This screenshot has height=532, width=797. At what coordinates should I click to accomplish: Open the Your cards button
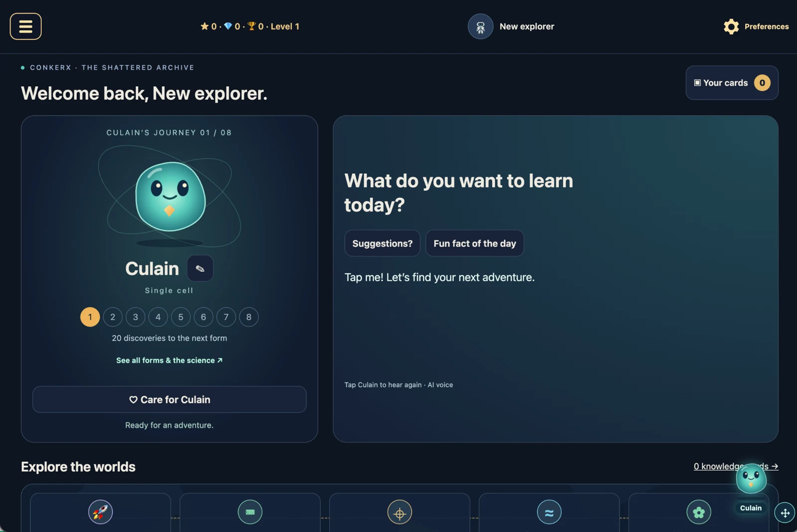(x=732, y=83)
